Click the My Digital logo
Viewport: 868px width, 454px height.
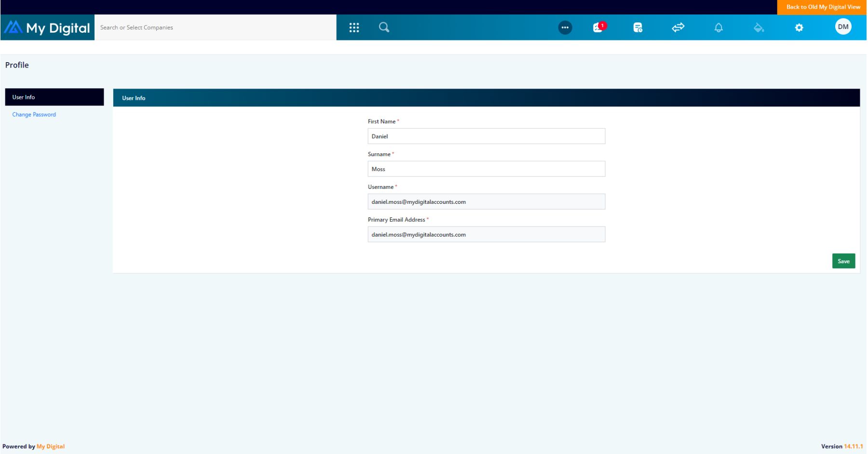(x=47, y=27)
